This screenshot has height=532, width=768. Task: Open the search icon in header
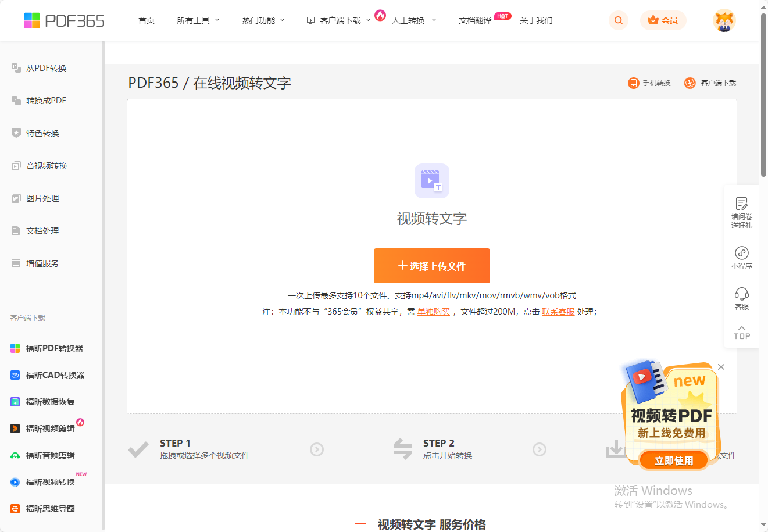618,20
